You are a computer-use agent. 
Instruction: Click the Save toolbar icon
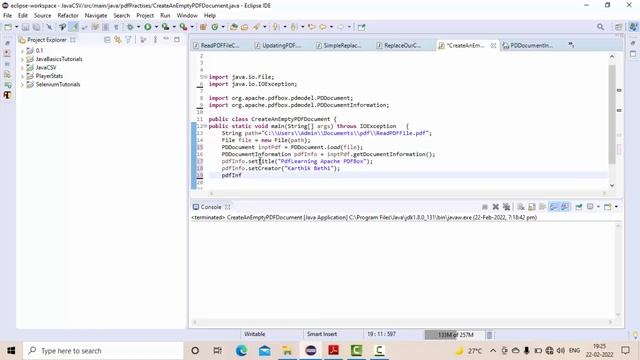coord(25,27)
